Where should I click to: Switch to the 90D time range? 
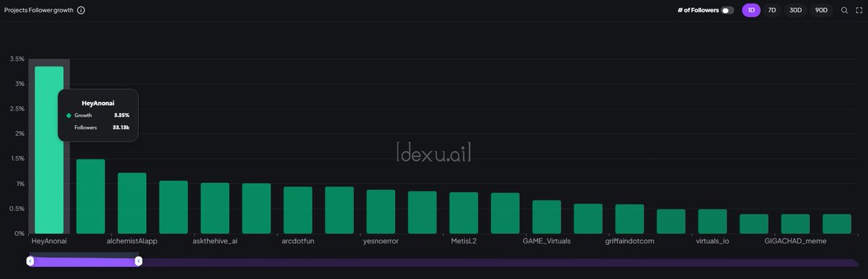822,10
